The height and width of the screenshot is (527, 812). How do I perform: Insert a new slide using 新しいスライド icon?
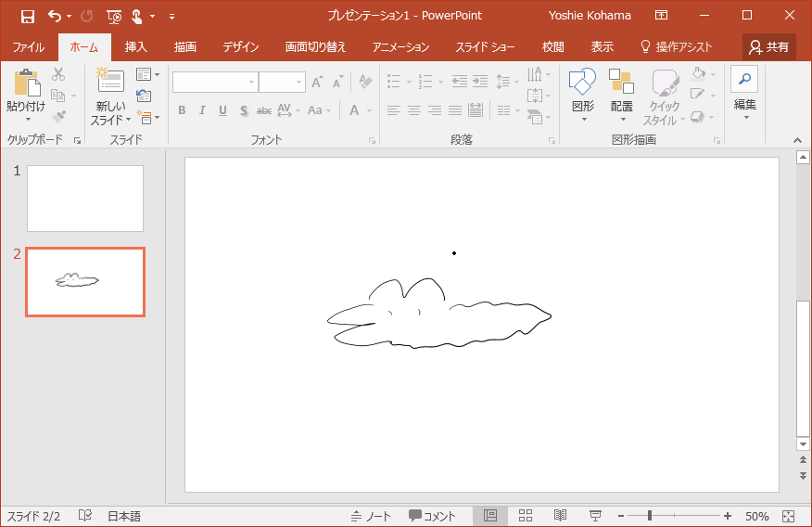(x=110, y=82)
